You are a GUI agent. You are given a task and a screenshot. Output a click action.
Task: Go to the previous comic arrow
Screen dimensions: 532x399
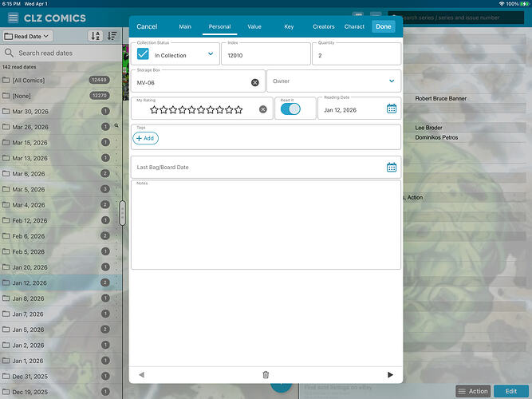(x=141, y=374)
